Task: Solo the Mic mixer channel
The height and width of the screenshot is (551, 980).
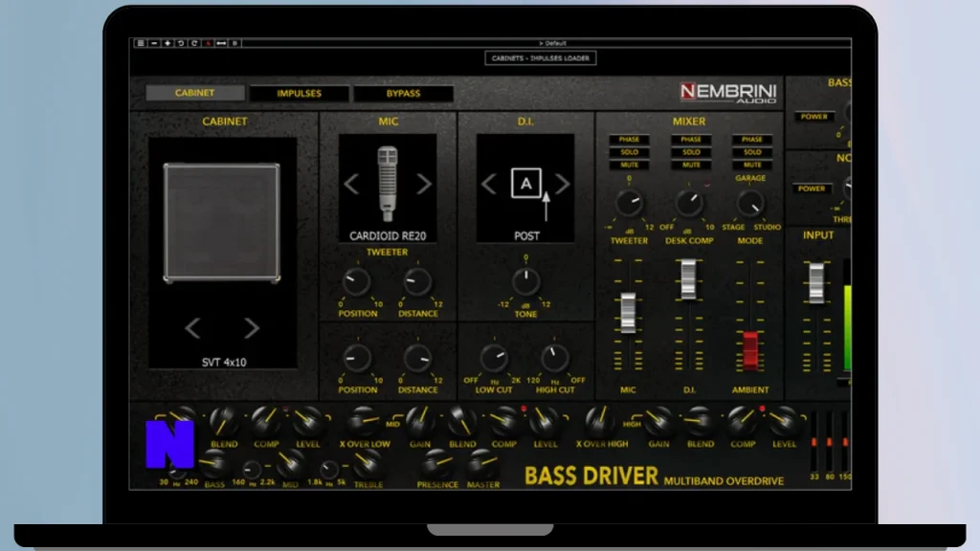Action: (630, 152)
